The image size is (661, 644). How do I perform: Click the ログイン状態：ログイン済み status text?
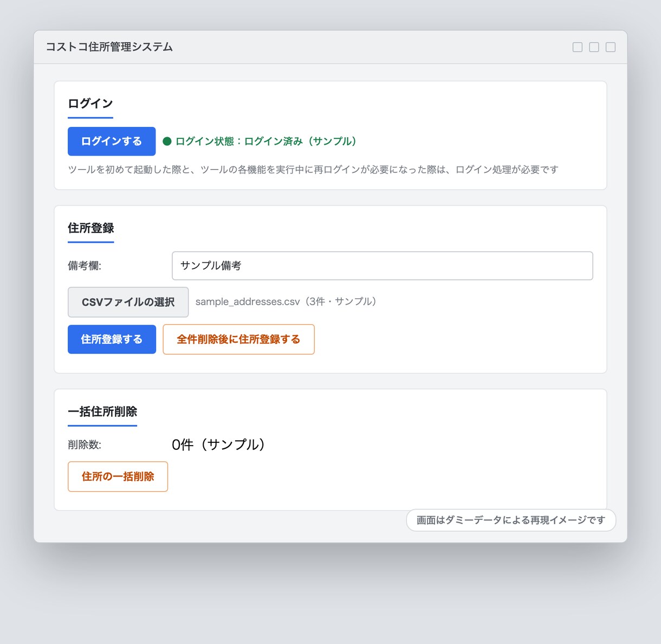point(266,141)
